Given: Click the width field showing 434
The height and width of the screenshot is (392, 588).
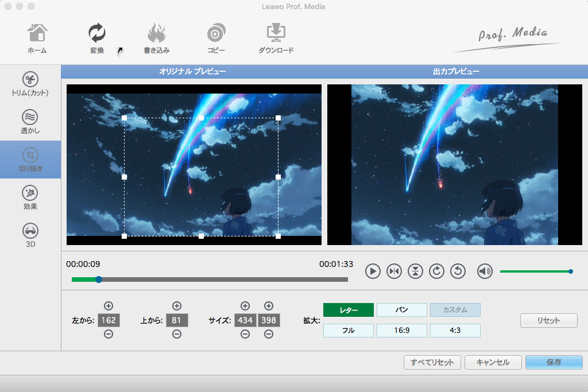Looking at the screenshot, I should coord(245,320).
